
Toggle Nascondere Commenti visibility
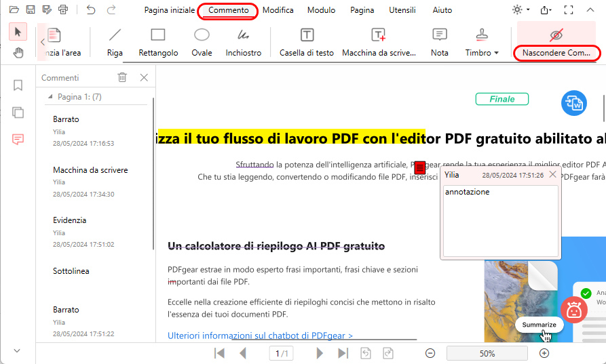(x=556, y=43)
